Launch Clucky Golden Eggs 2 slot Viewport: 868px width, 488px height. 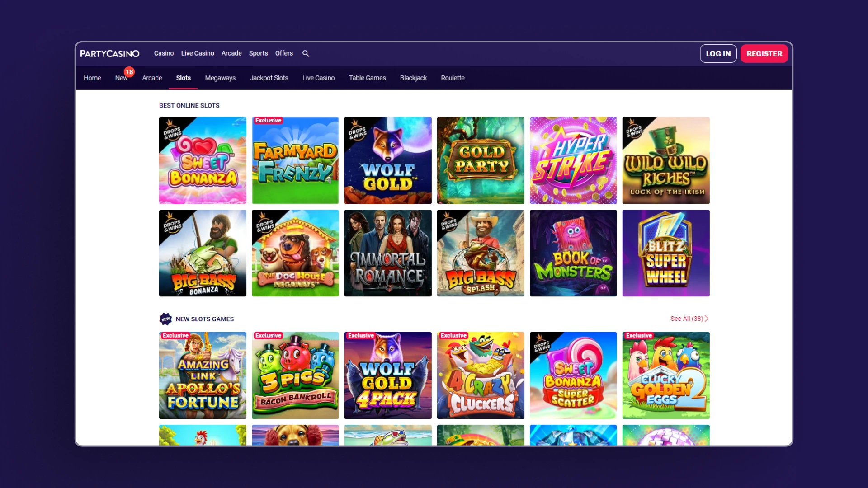click(666, 375)
